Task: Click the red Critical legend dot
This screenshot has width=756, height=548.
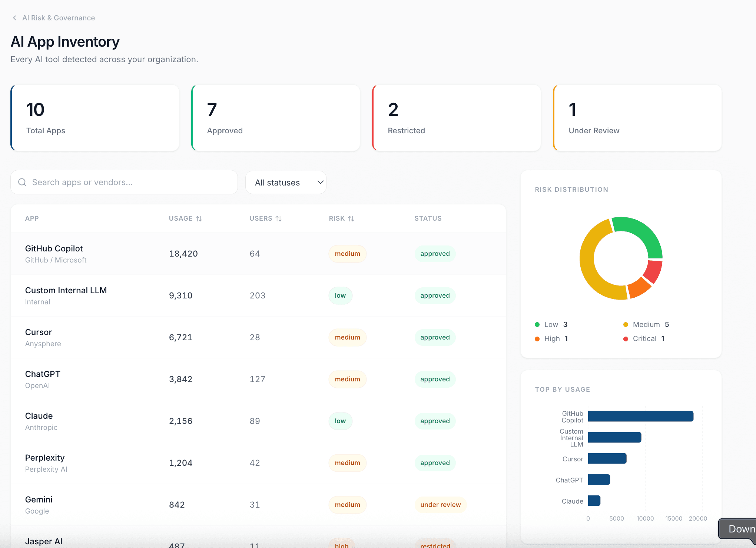Action: click(x=626, y=338)
